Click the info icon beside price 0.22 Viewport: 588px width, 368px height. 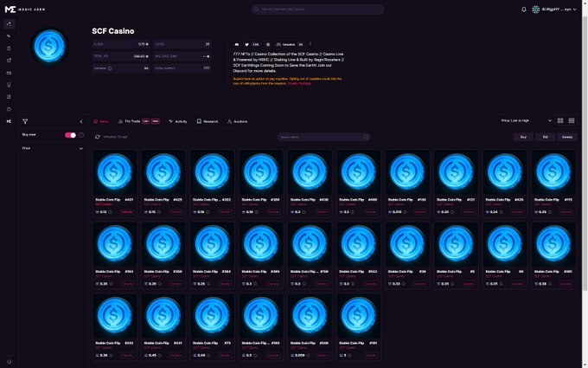coord(452,212)
